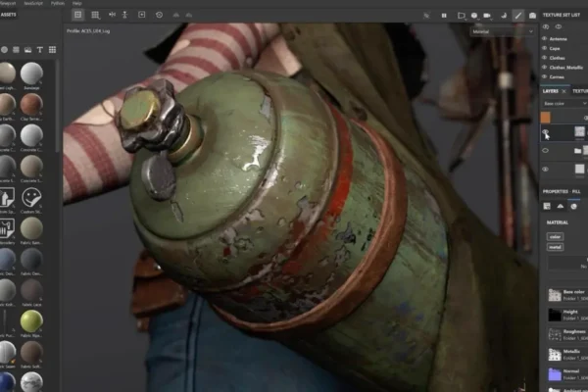The width and height of the screenshot is (588, 392).
Task: Click the metal channel button under Material
Action: click(x=555, y=248)
